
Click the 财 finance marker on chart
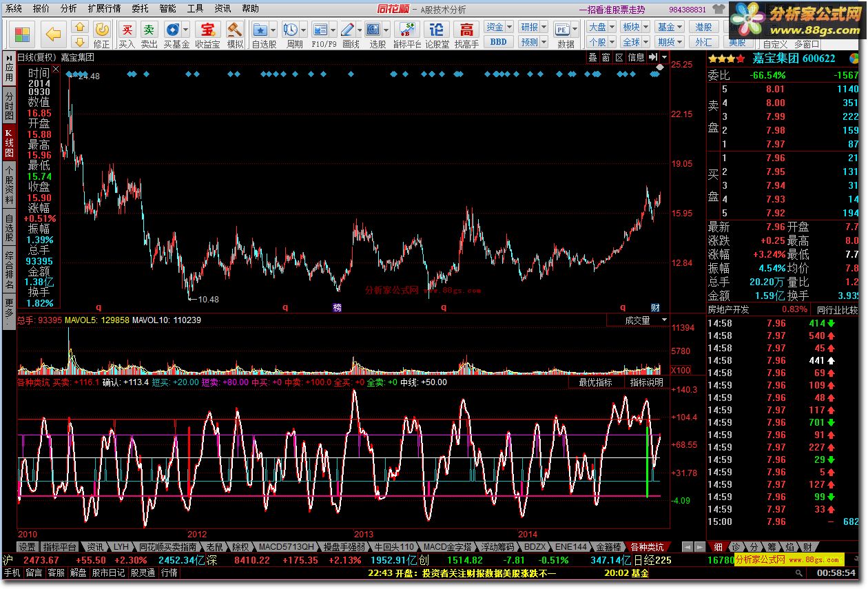[x=655, y=307]
